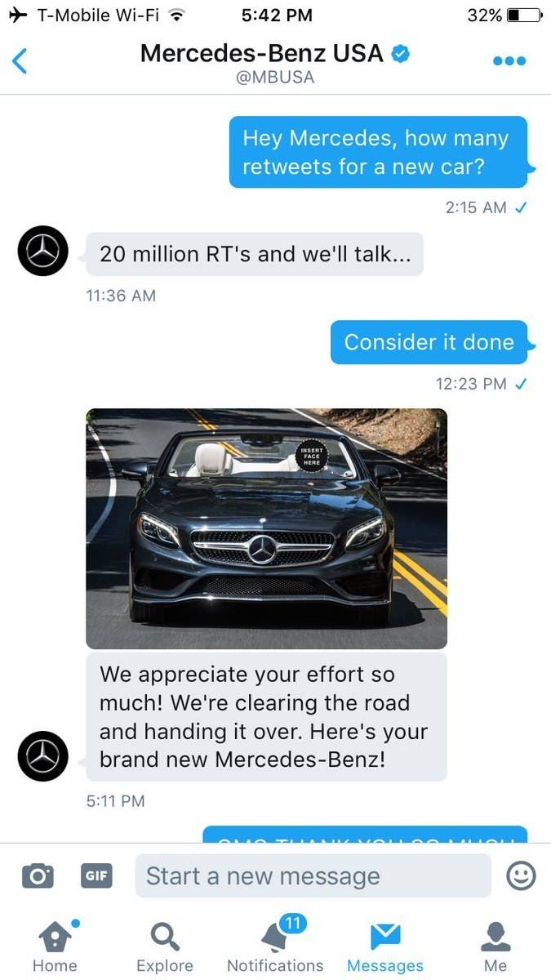Select the Messages tab
Viewport: 551px width, 980px height.
tap(385, 946)
